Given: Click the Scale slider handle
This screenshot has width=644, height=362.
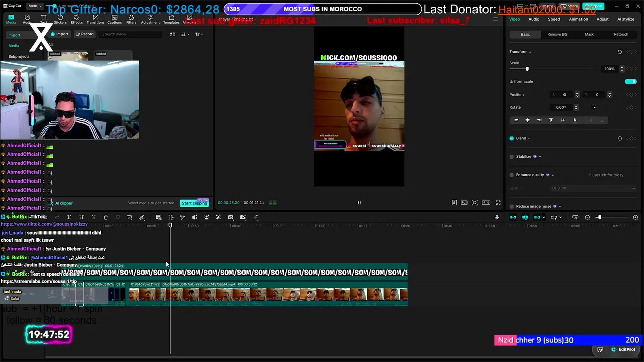Looking at the screenshot, I should pos(527,69).
